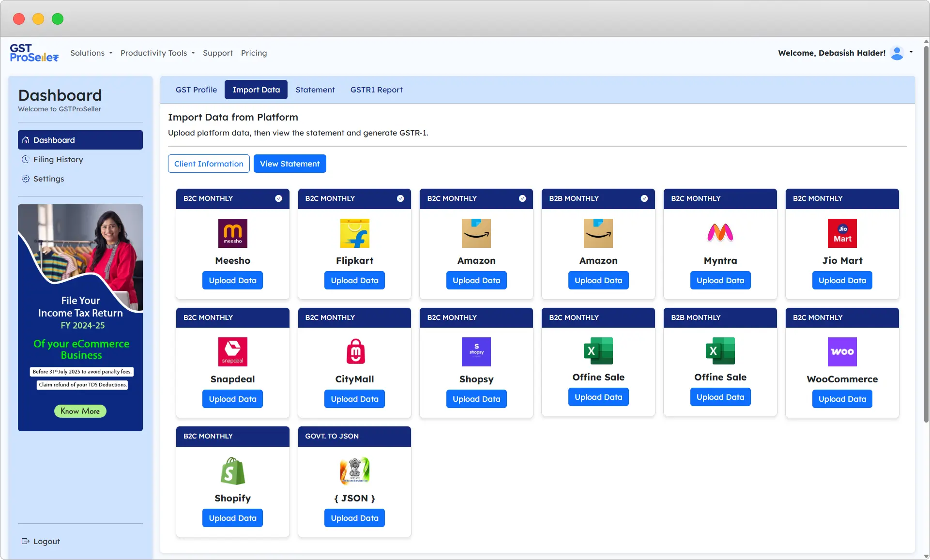Click the Govt JSON emblem icon
Viewport: 930px width, 560px height.
(354, 470)
